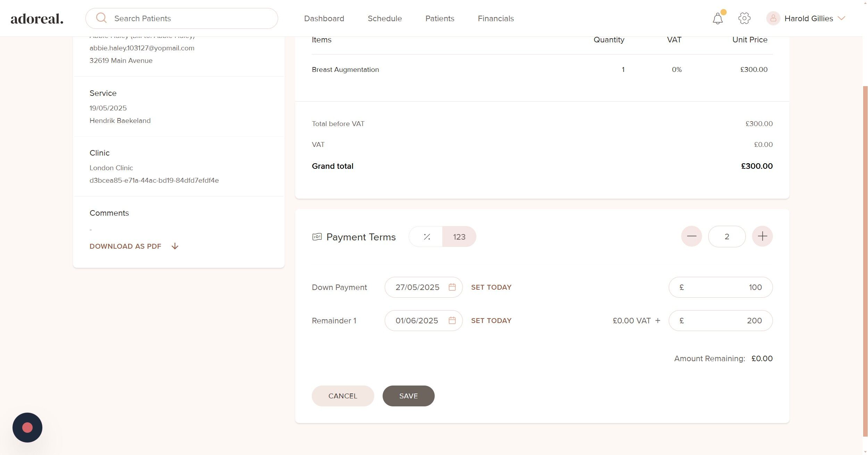Image resolution: width=868 pixels, height=455 pixels.
Task: Open the Financials menu
Action: tap(495, 18)
